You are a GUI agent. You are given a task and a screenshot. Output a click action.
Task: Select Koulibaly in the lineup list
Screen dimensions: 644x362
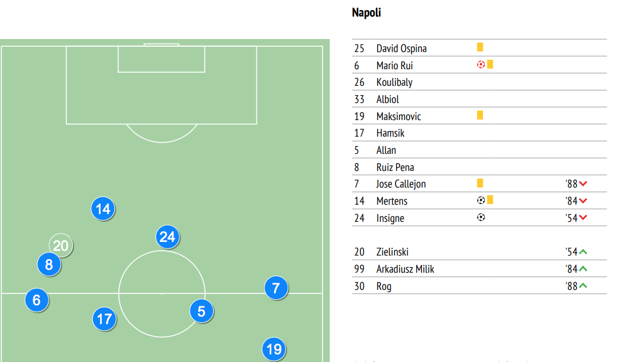tap(479, 82)
